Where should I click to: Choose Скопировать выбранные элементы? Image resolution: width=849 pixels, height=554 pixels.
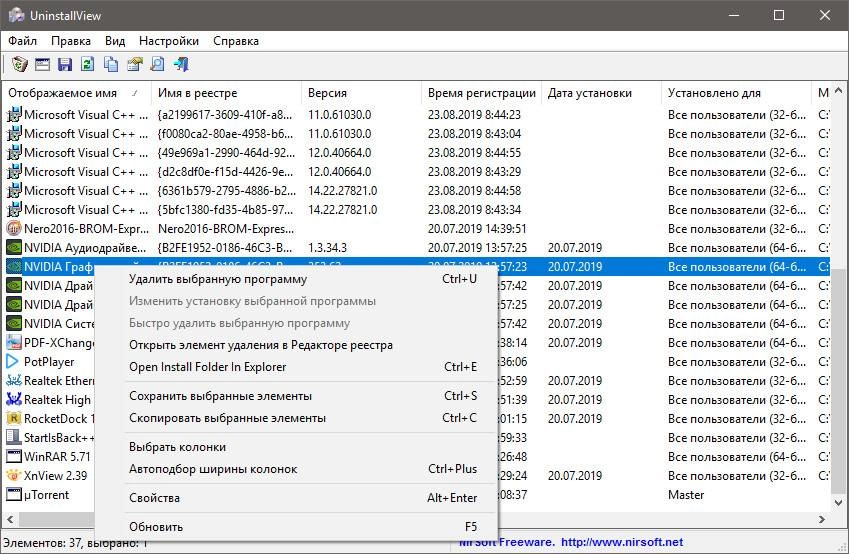(296, 418)
